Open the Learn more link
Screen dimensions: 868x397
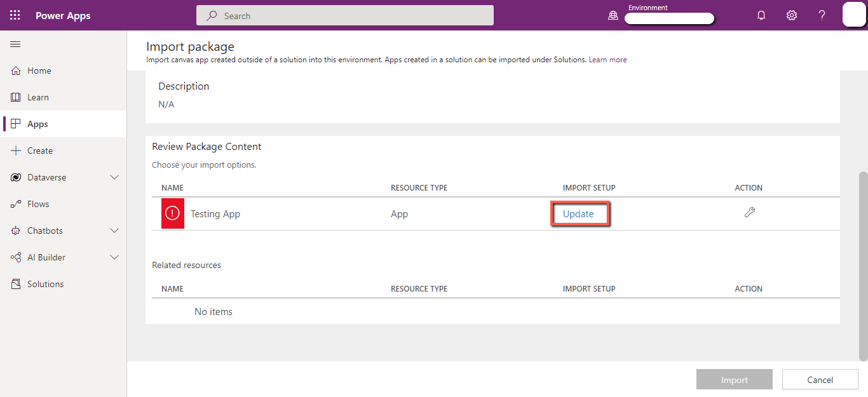pyautogui.click(x=607, y=60)
